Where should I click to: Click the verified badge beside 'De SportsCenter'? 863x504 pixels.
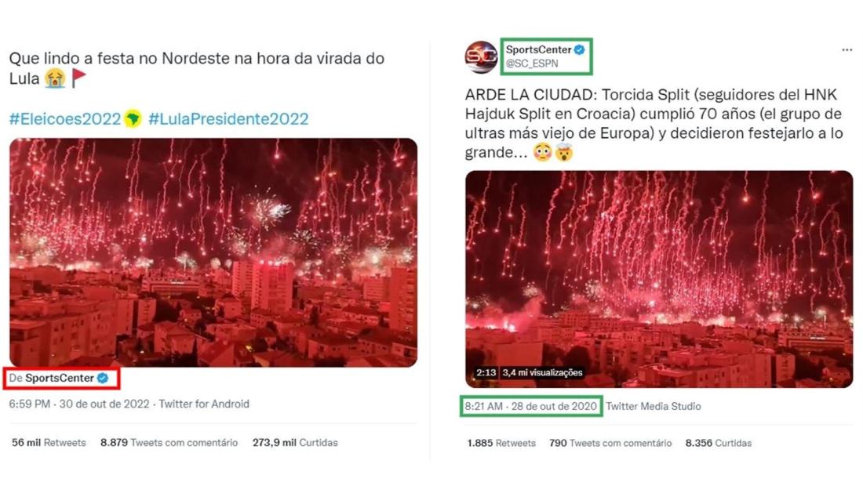(102, 378)
